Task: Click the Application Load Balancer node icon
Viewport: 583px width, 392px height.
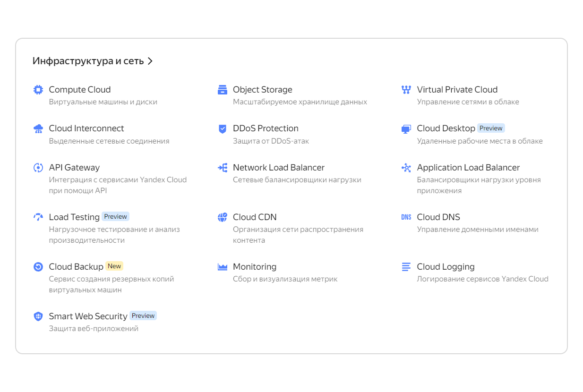Action: tap(406, 168)
